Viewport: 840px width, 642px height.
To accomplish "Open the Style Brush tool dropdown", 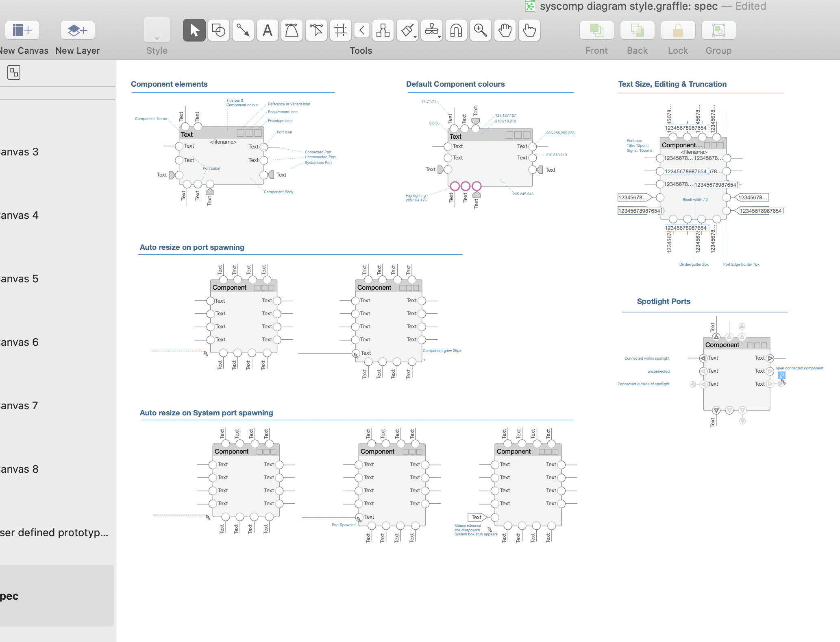I will click(415, 37).
